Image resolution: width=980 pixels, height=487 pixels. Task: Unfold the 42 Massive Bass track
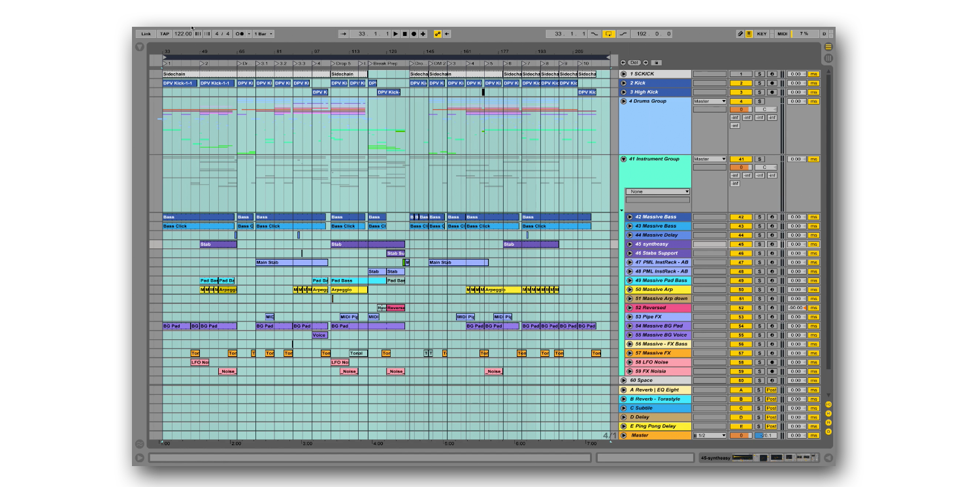[x=630, y=217]
